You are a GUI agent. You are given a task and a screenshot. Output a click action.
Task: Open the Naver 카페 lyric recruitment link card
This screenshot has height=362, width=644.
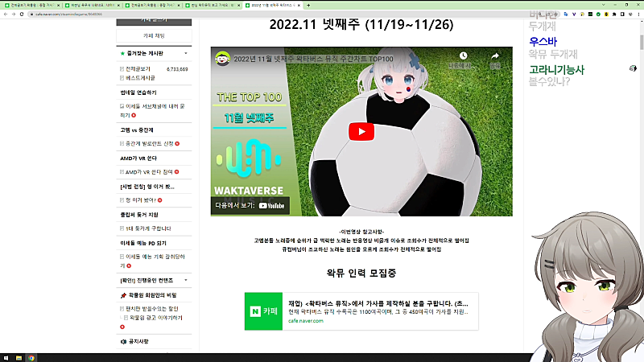(361, 311)
